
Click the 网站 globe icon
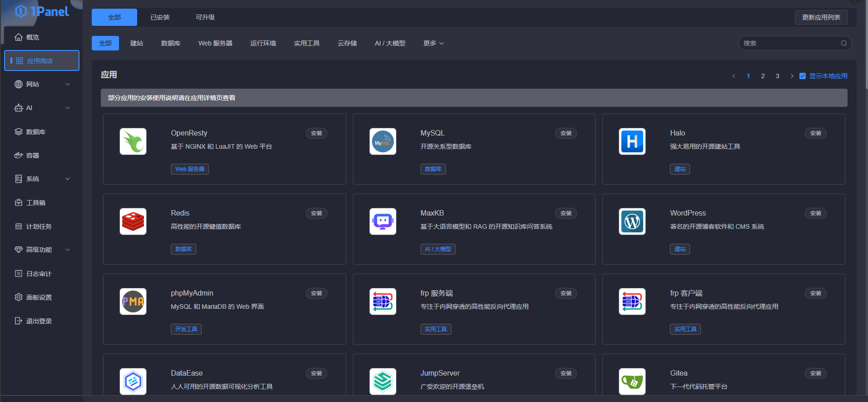(19, 84)
